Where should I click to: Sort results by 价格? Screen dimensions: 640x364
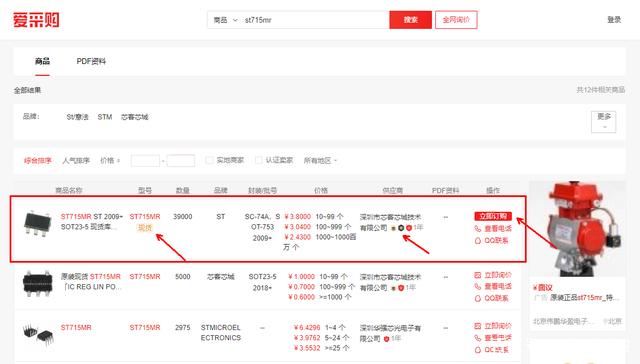[110, 161]
